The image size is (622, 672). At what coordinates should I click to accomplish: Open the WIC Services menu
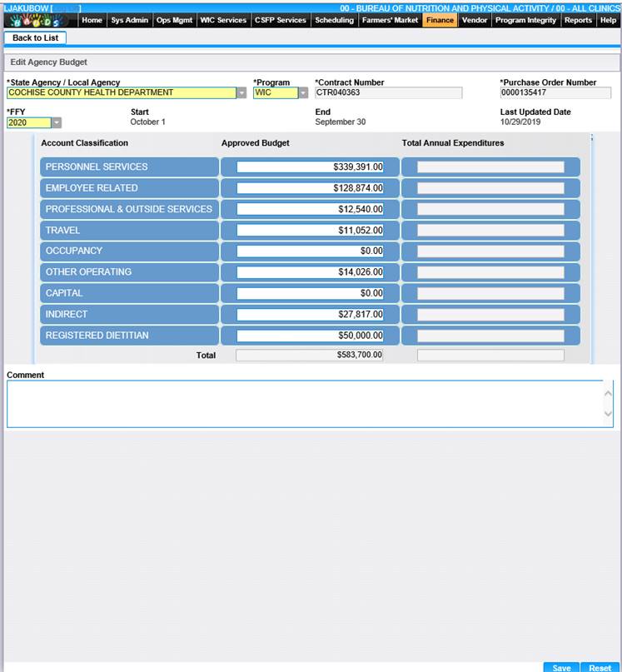click(x=223, y=20)
